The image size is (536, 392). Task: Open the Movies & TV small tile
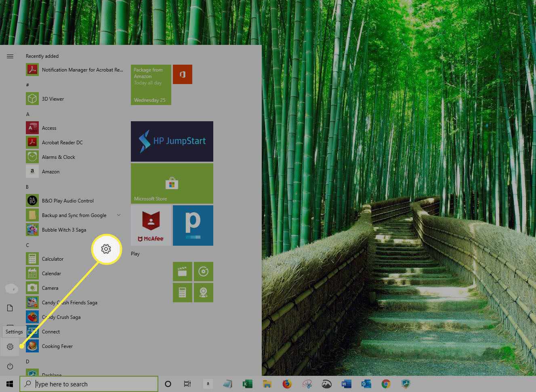click(x=183, y=272)
